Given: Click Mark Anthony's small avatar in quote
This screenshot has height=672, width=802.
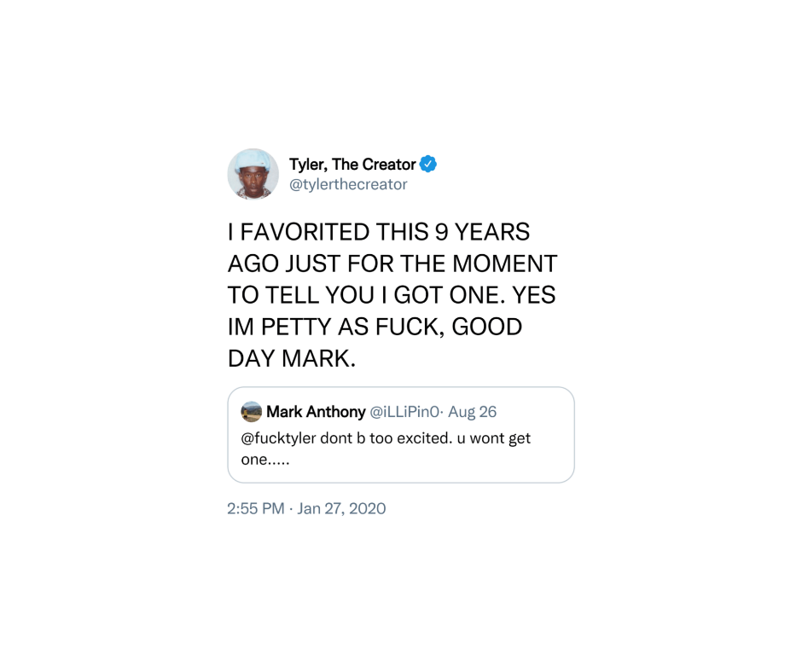Looking at the screenshot, I should tap(252, 412).
